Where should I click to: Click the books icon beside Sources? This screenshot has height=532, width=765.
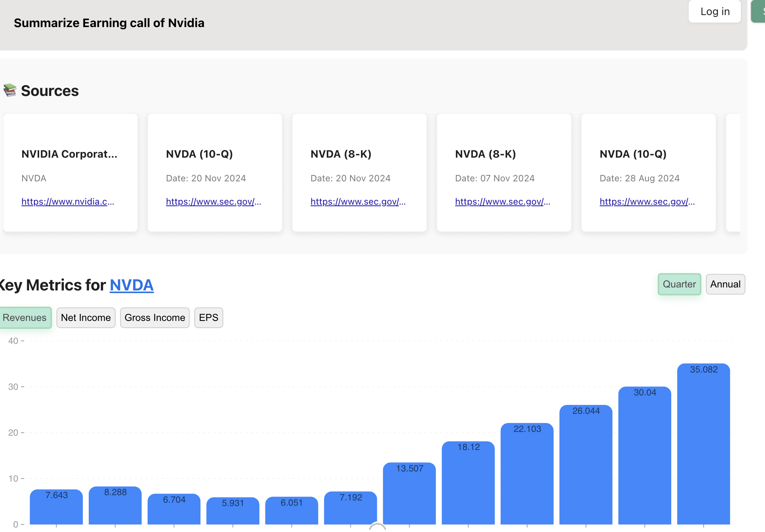tap(10, 90)
